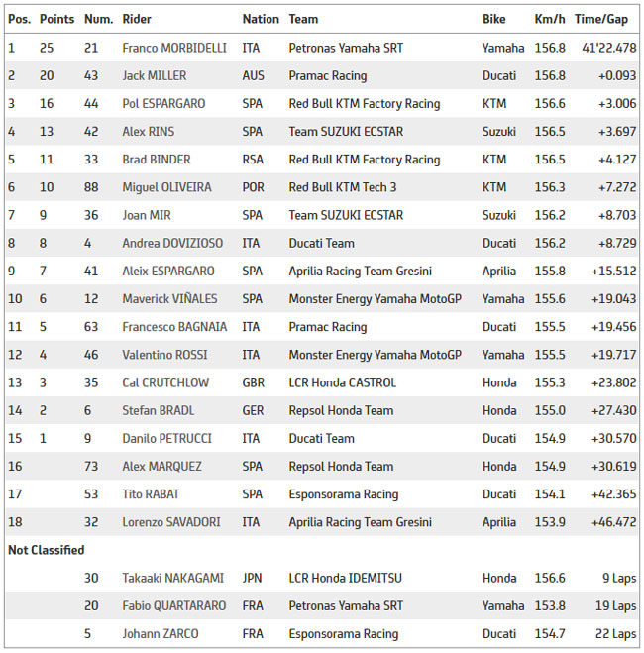Open Maverick VIÑALES rider entry

[169, 299]
